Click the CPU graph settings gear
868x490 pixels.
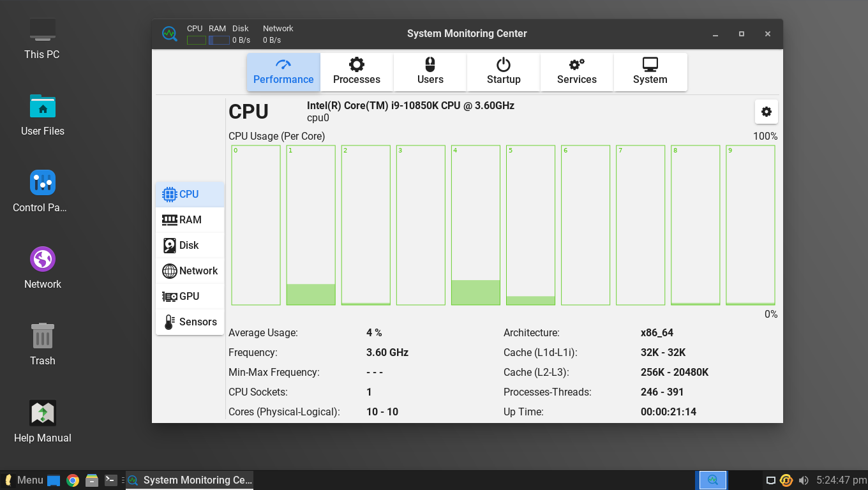(766, 111)
